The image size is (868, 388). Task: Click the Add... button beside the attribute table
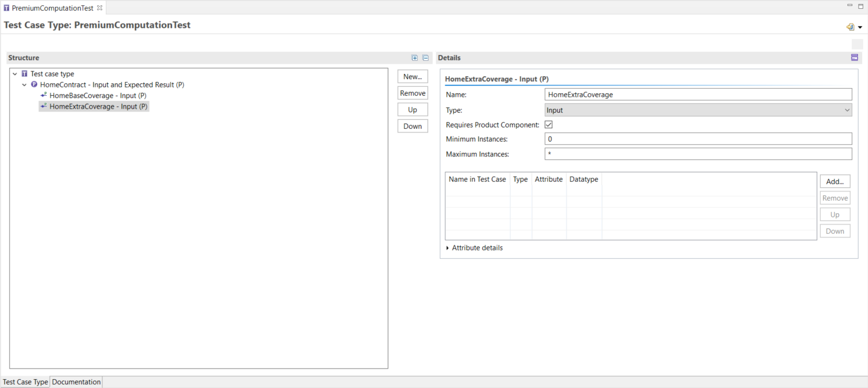(835, 181)
